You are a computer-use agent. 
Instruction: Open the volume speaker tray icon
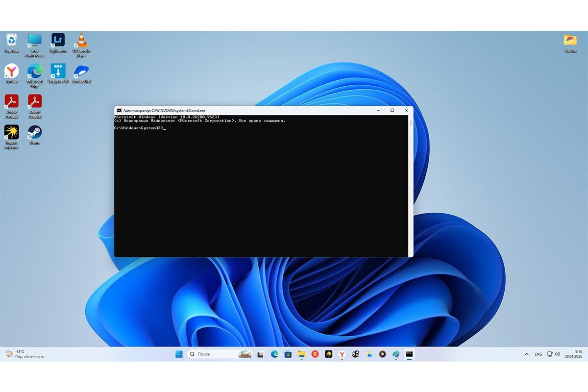click(558, 354)
